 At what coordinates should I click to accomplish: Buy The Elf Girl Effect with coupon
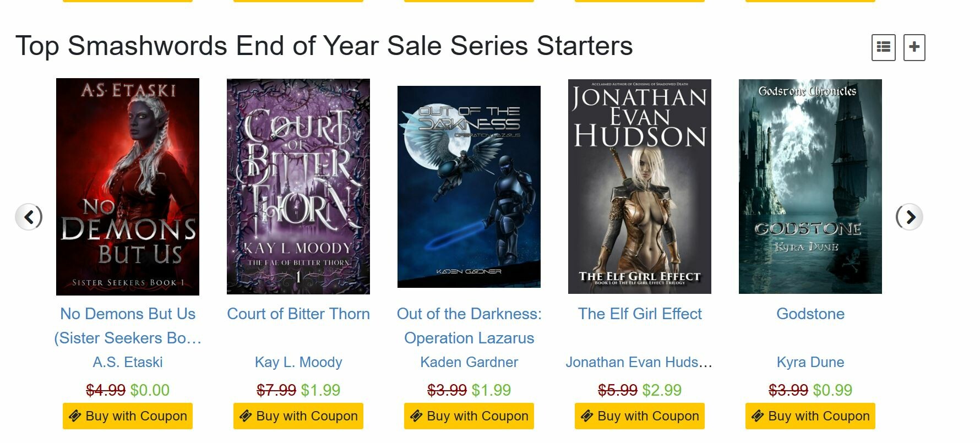(x=640, y=416)
